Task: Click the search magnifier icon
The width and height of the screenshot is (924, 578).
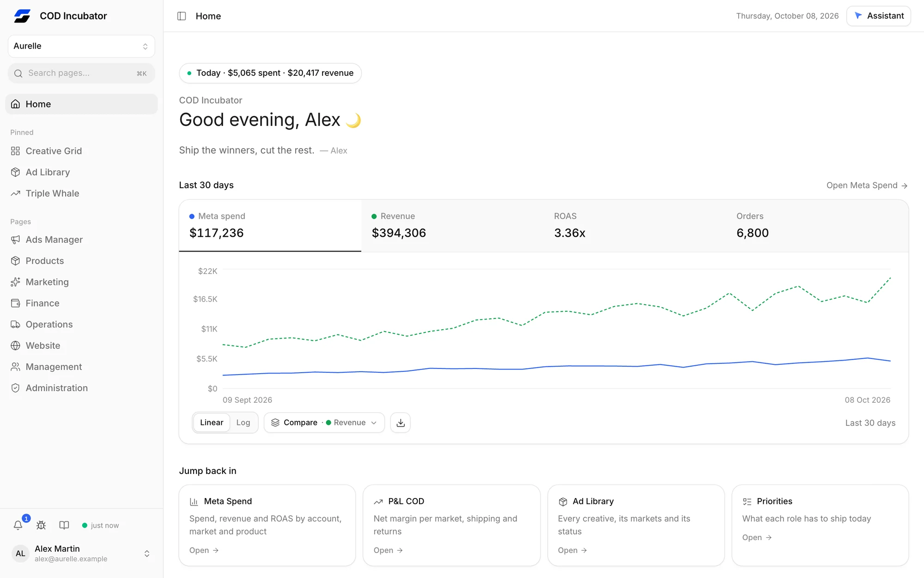Action: tap(18, 74)
